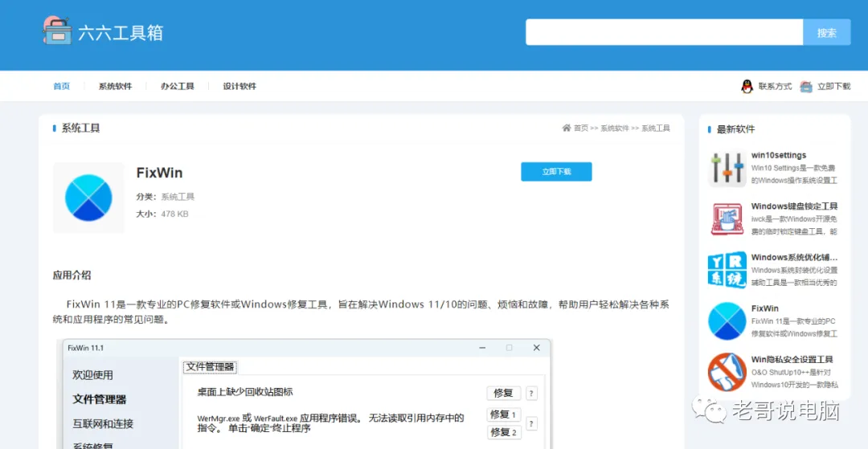Image resolution: width=868 pixels, height=449 pixels.
Task: Open the Win隐私安全设置工具 link
Action: 792,359
